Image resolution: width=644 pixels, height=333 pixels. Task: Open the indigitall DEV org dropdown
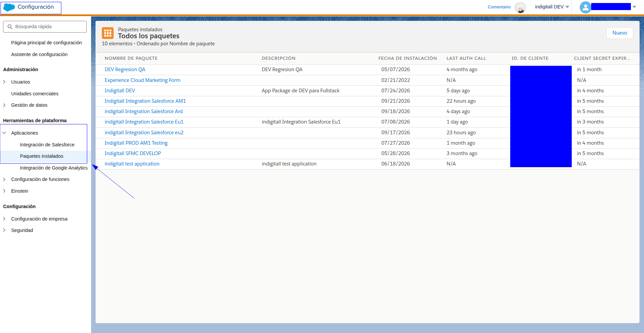click(552, 7)
